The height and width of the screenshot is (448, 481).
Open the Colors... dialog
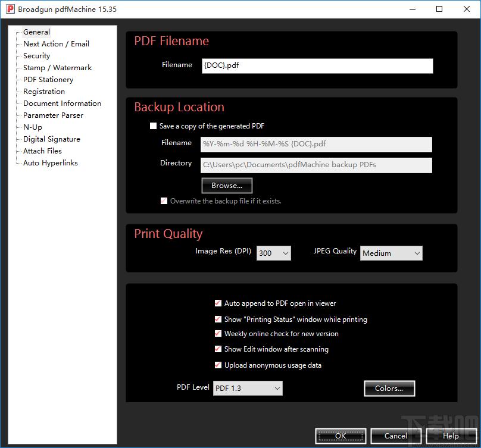389,388
